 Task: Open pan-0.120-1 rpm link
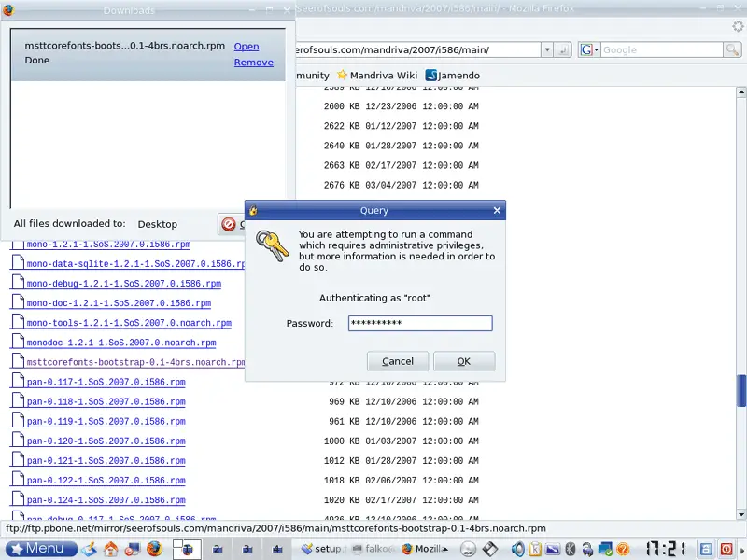click(106, 441)
